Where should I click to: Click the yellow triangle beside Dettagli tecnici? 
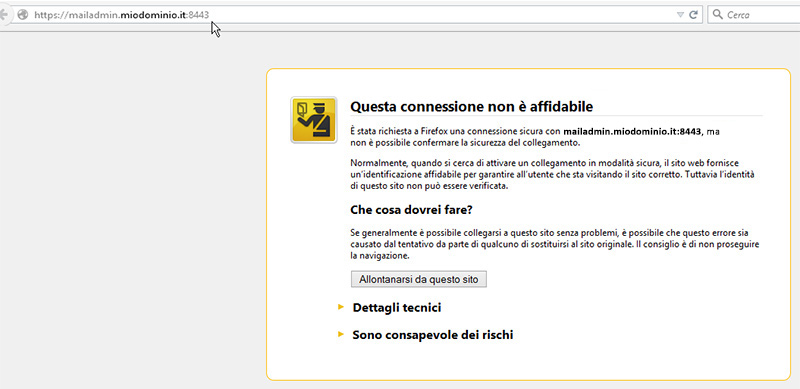coord(341,307)
